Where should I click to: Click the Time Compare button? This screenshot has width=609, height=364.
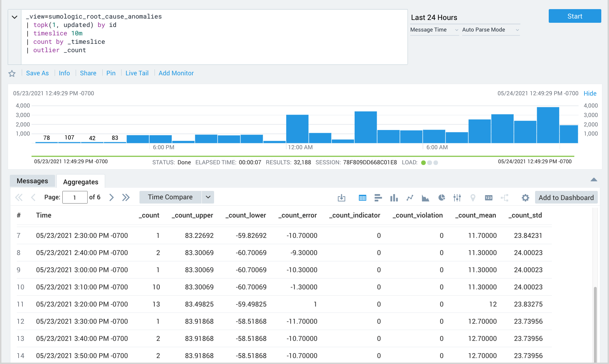170,197
